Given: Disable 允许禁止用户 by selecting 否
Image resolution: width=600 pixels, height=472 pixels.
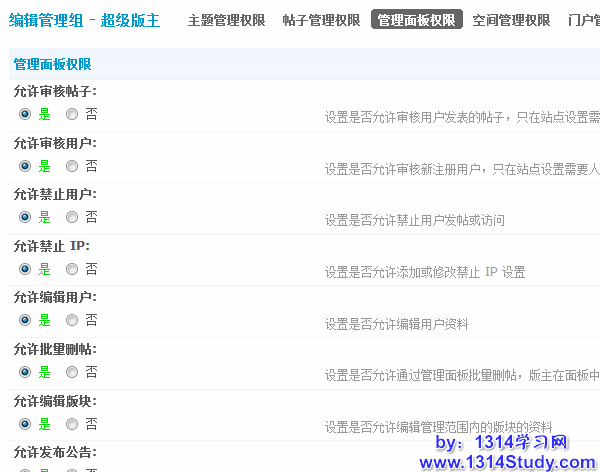Looking at the screenshot, I should [x=72, y=217].
